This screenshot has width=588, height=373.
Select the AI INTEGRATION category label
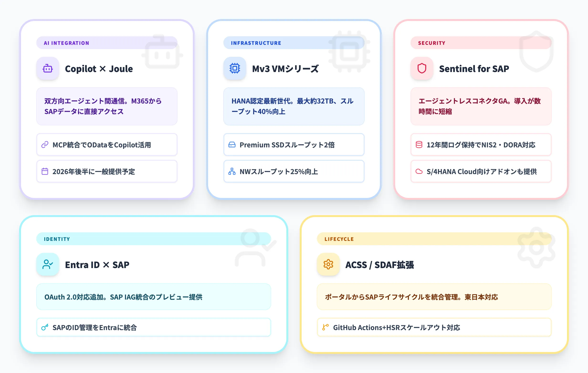click(x=66, y=43)
